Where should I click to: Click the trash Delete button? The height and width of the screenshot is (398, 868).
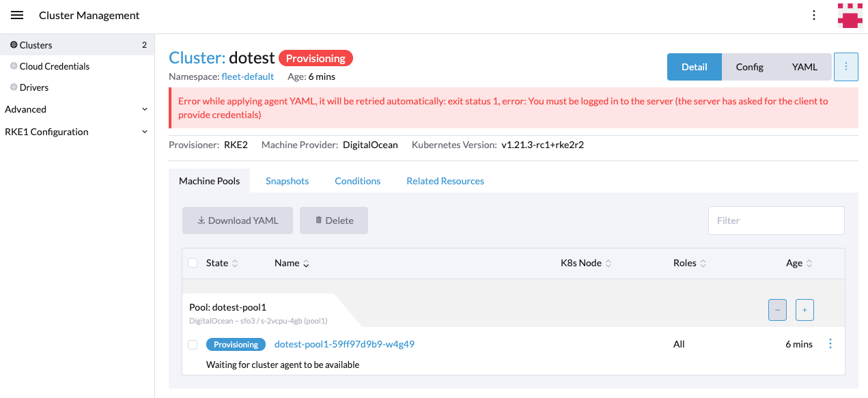point(333,220)
